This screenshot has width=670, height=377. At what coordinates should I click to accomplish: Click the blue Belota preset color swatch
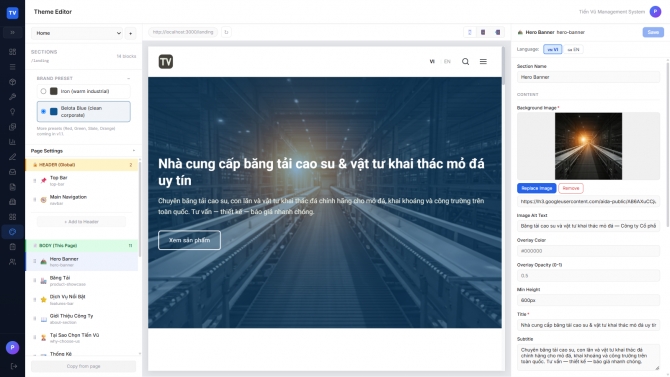click(x=54, y=112)
